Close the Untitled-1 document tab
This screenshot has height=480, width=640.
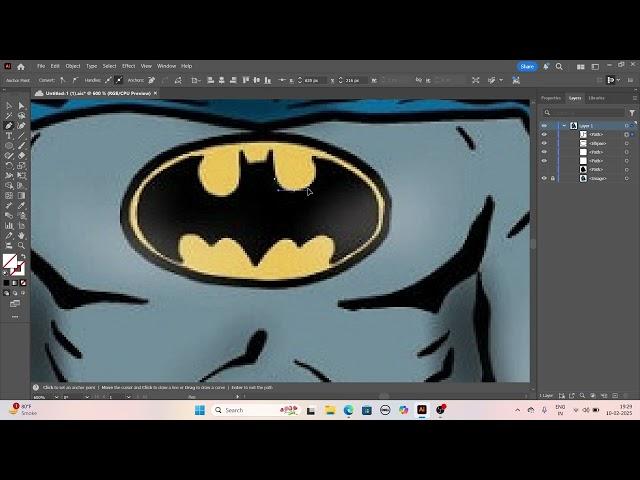[x=156, y=93]
